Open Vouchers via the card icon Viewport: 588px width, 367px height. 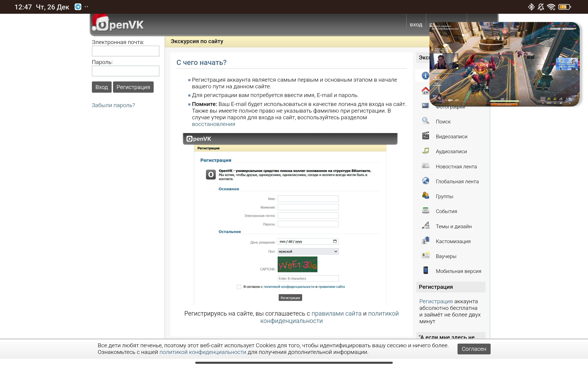[425, 255]
